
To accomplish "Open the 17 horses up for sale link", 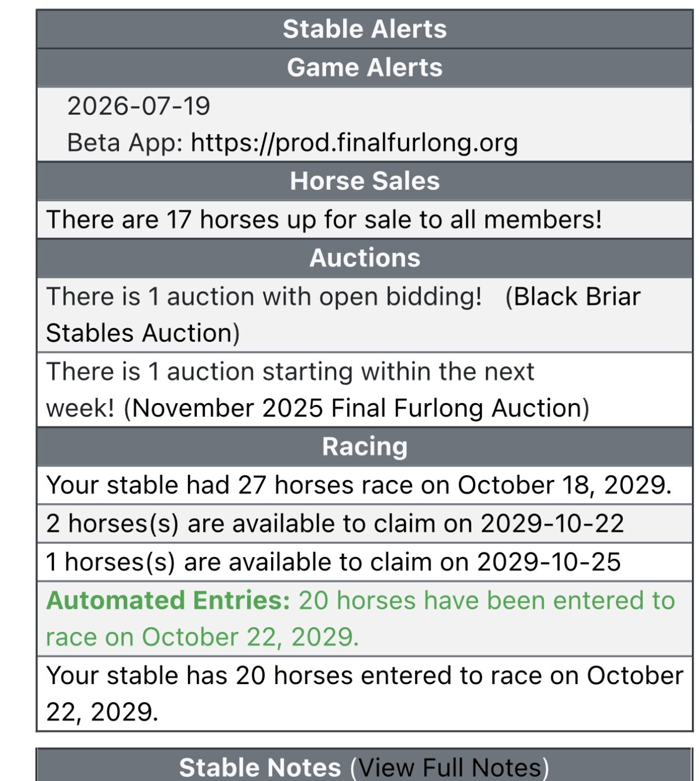I will pos(324,220).
